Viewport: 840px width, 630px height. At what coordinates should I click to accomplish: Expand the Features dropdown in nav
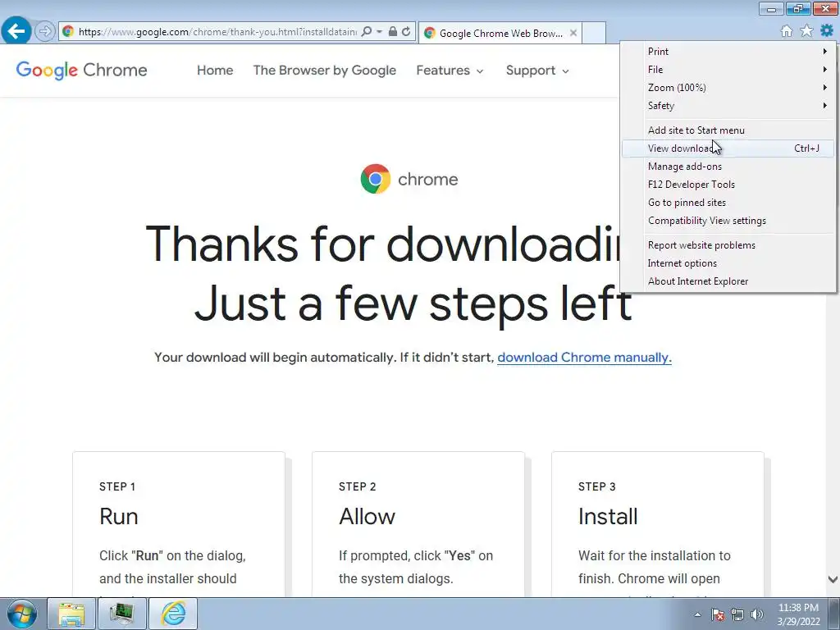tap(450, 71)
